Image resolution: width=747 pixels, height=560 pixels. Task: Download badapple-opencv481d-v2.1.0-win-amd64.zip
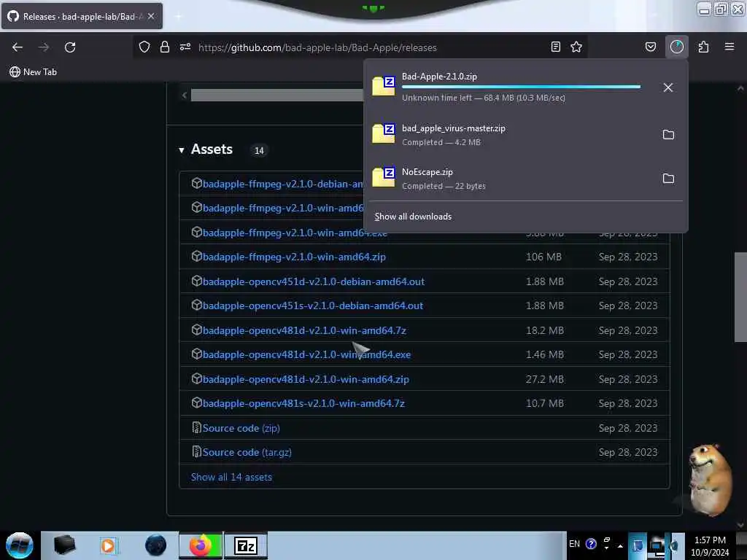click(306, 379)
